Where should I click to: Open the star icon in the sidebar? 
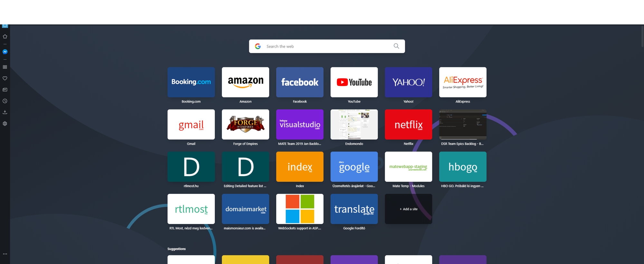pyautogui.click(x=5, y=36)
